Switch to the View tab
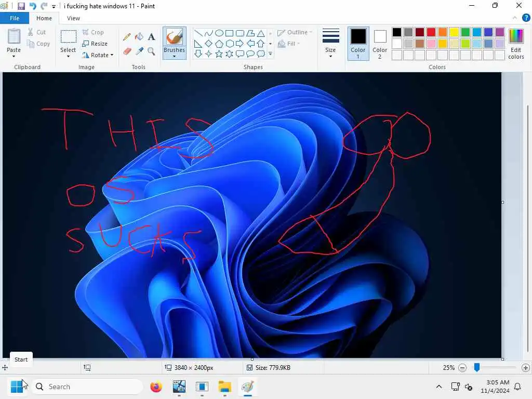Image resolution: width=532 pixels, height=399 pixels. [73, 18]
